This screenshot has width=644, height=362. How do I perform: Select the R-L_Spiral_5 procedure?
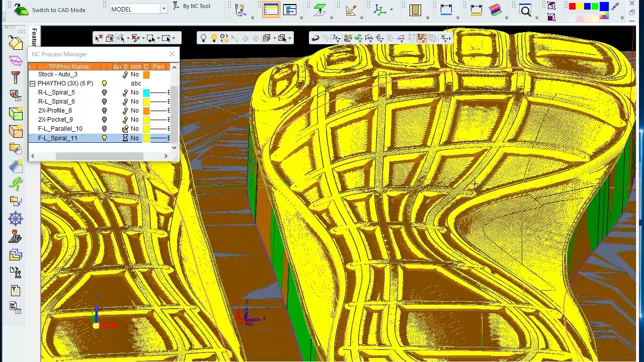point(56,93)
